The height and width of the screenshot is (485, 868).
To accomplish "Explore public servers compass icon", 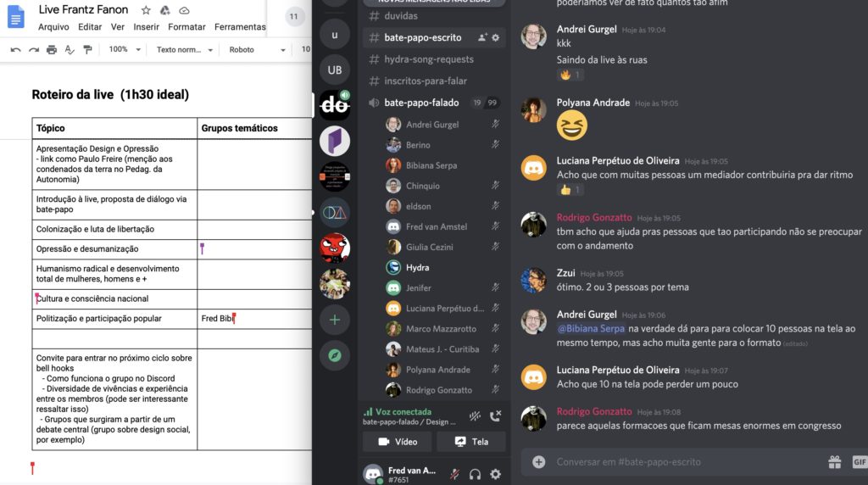I will [334, 355].
